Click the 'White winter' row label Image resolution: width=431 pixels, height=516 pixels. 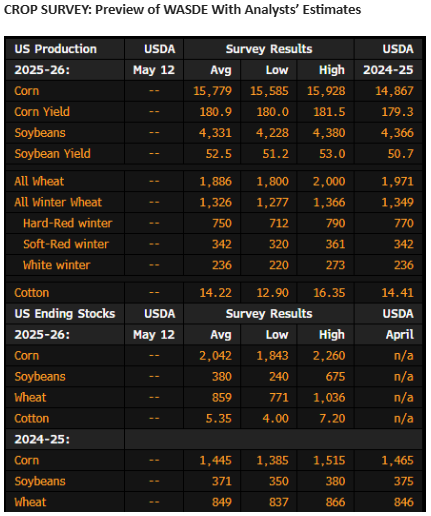(x=57, y=265)
